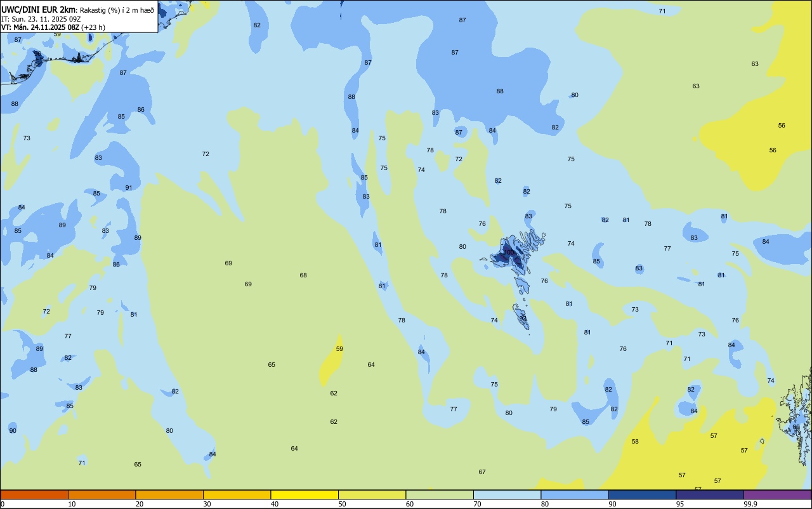Pick the light green 60–70 legend segment
812x509 pixels.
click(x=440, y=494)
